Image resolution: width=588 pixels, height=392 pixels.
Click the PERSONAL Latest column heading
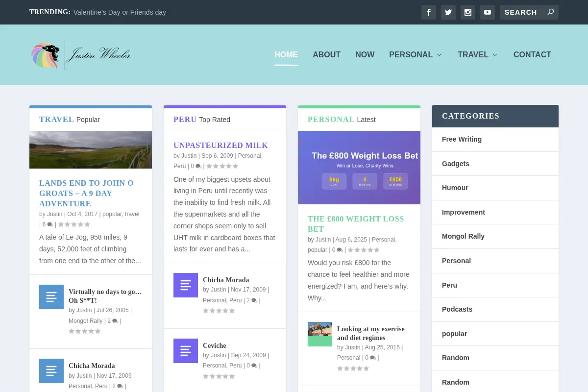pyautogui.click(x=342, y=119)
